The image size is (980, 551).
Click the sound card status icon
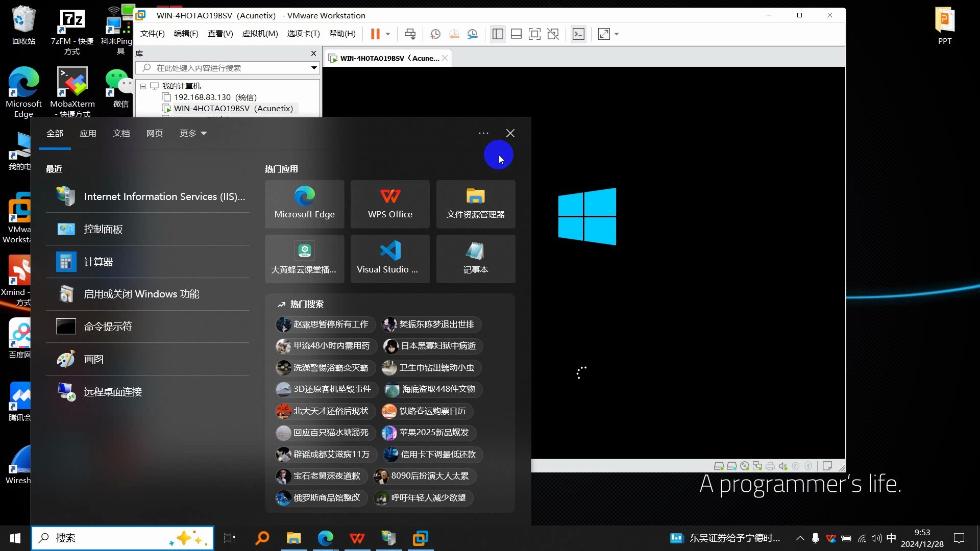pos(783,466)
